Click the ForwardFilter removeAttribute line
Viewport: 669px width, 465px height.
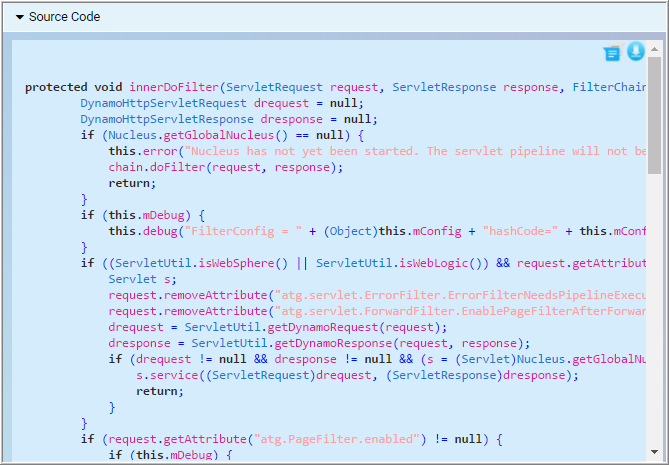click(x=377, y=311)
